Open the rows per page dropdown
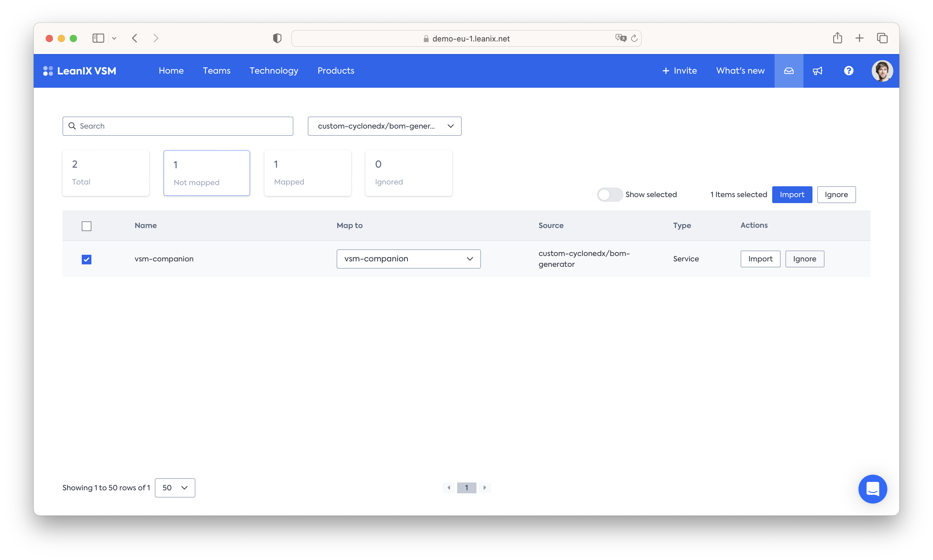Screen dimensions: 933x560 click(x=175, y=488)
